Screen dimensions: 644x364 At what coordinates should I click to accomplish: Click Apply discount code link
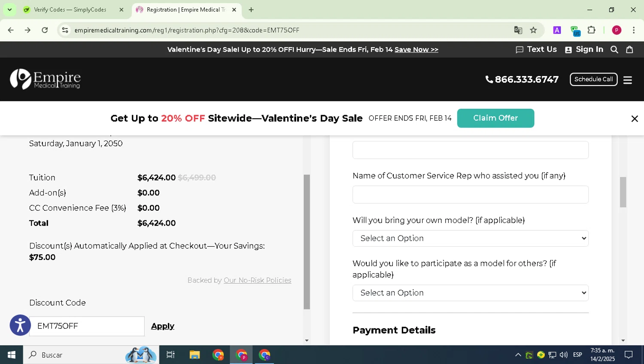[x=163, y=326]
